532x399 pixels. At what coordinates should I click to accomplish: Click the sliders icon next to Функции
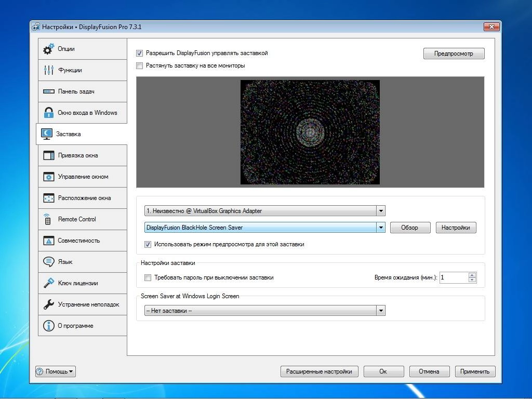pyautogui.click(x=48, y=70)
